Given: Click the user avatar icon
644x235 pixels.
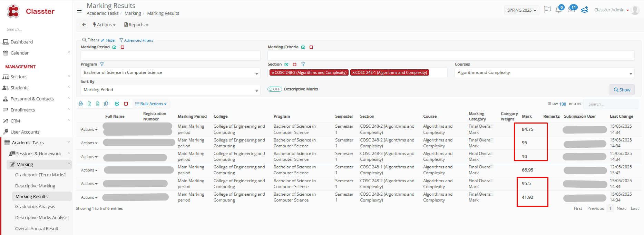Looking at the screenshot, I should click(635, 10).
